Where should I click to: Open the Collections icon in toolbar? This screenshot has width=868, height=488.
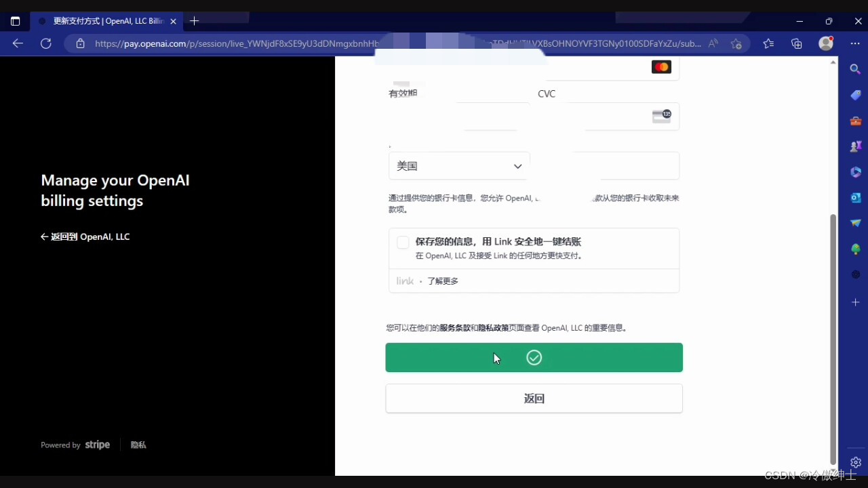797,43
